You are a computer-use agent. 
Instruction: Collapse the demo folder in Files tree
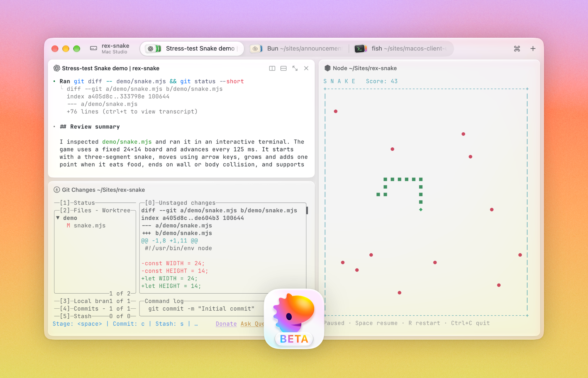tap(58, 218)
